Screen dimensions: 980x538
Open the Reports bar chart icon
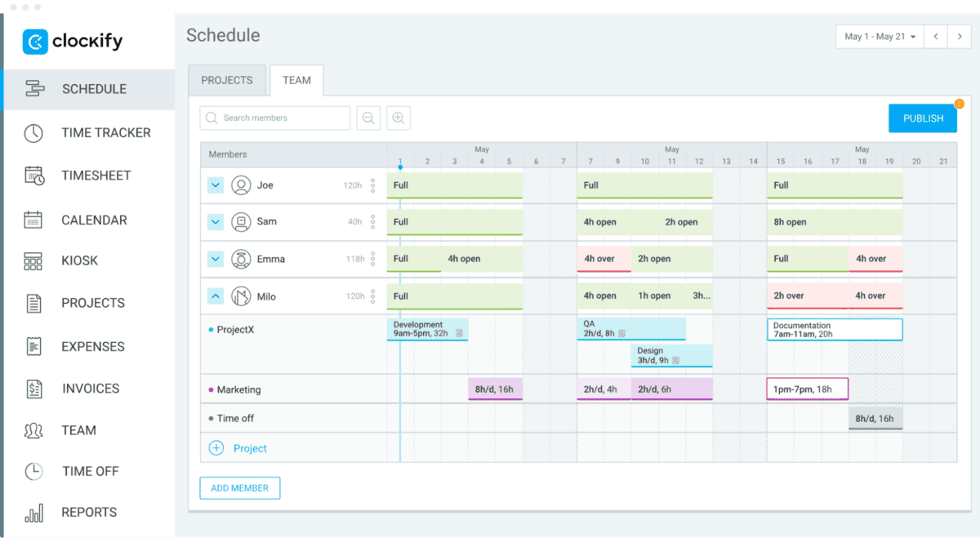click(33, 513)
